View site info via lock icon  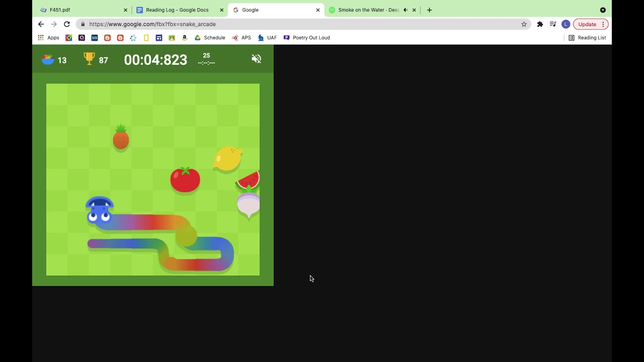click(83, 24)
